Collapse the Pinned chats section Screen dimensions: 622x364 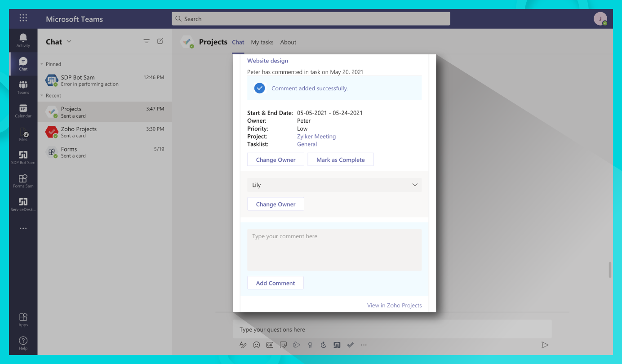42,64
